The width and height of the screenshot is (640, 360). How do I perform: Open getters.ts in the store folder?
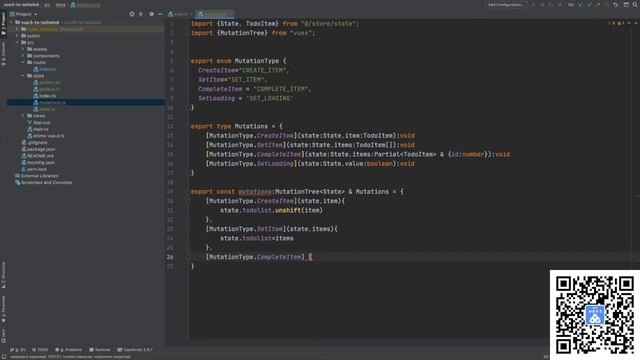[x=47, y=89]
